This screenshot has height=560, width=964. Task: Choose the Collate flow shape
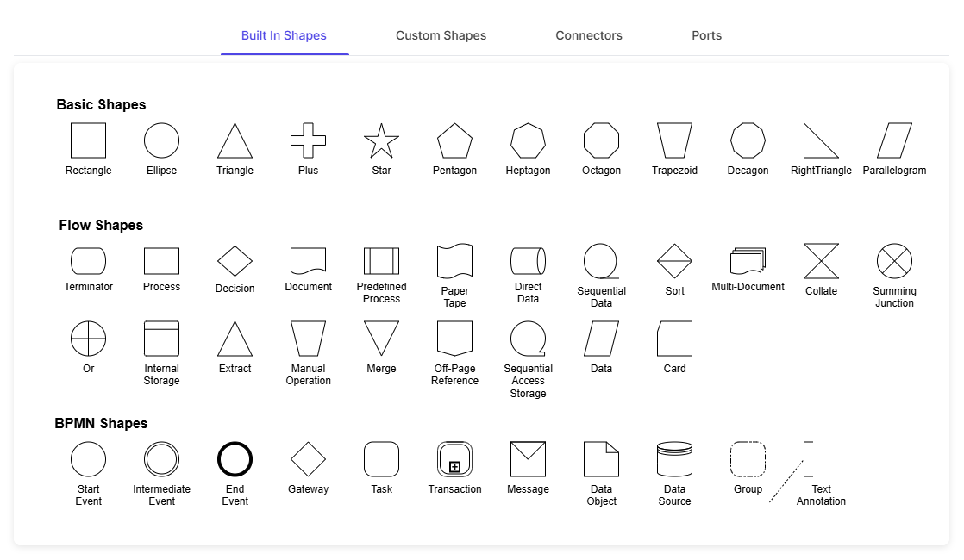pos(821,261)
